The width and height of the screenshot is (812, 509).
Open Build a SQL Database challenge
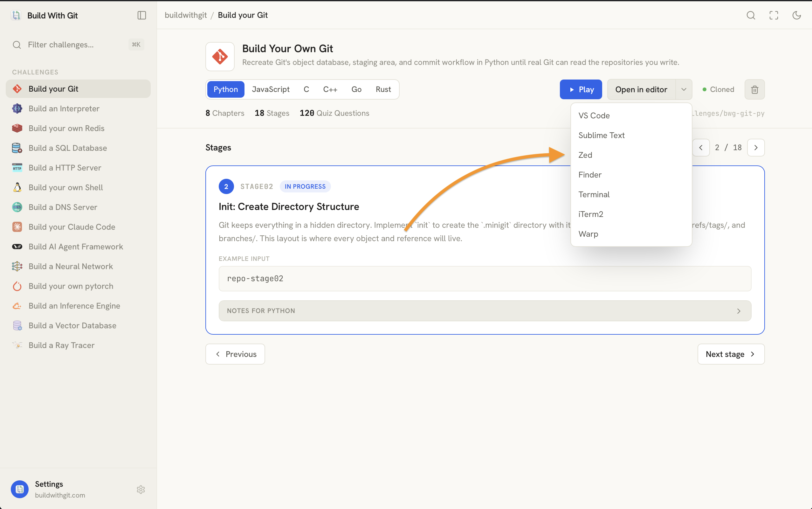[78, 148]
